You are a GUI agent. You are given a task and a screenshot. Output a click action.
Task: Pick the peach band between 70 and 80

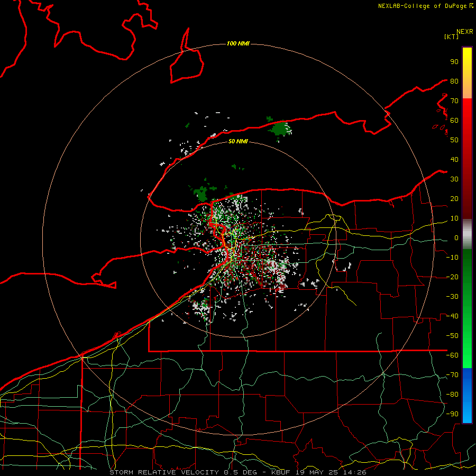tap(467, 91)
